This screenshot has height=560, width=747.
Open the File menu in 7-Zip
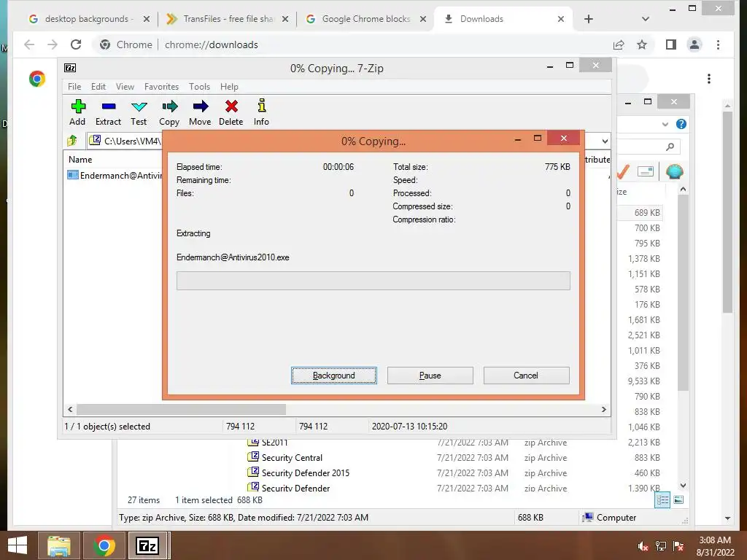(x=74, y=87)
